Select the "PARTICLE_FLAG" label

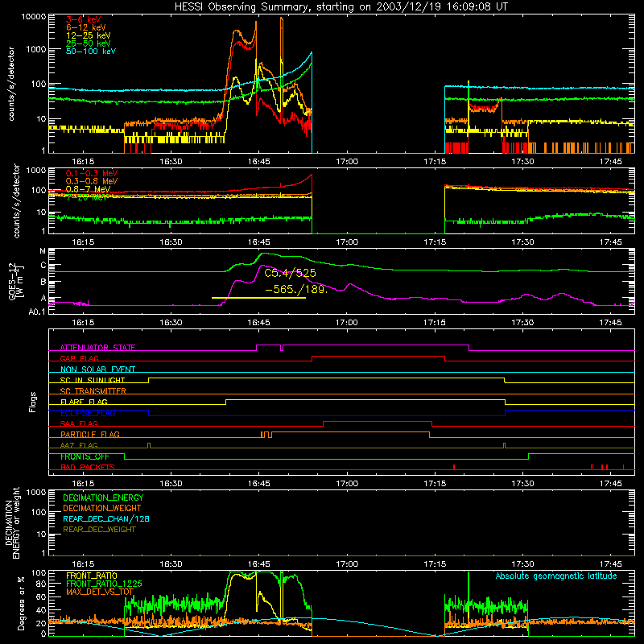click(90, 434)
